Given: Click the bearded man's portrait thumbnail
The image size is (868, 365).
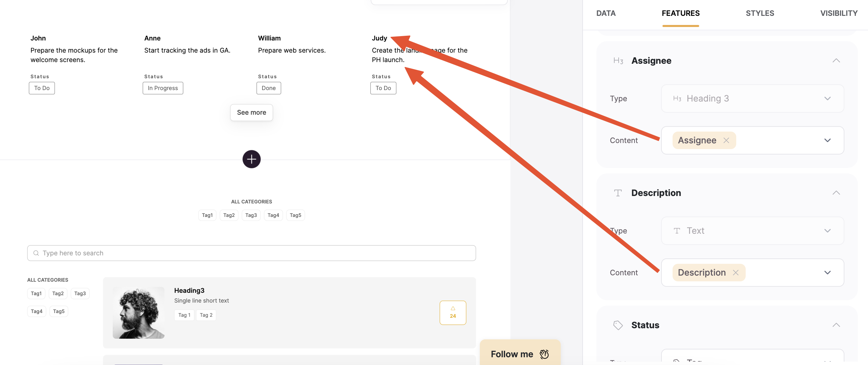Looking at the screenshot, I should tap(138, 312).
